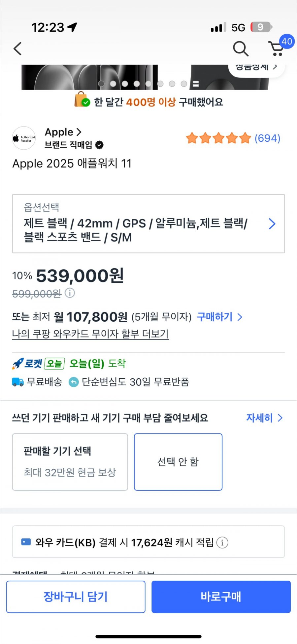Tap the return arrow icon beside 단순변심도 30일 무료반품
Screen dimensions: 297x644
point(73,382)
